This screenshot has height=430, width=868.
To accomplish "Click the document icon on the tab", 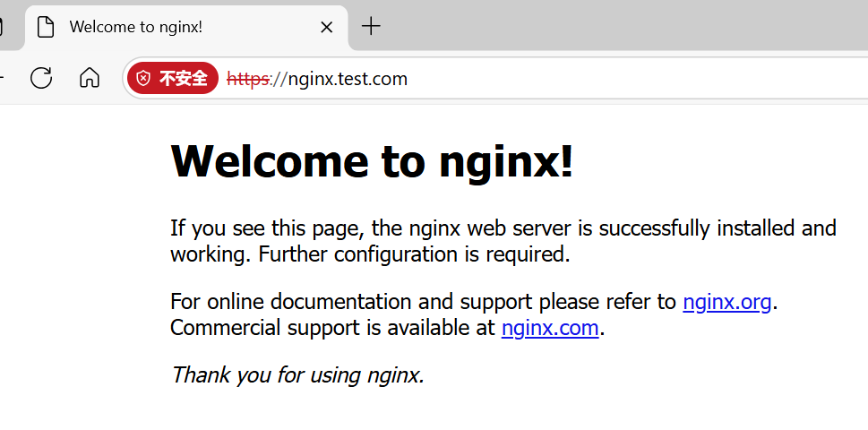I will click(46, 27).
